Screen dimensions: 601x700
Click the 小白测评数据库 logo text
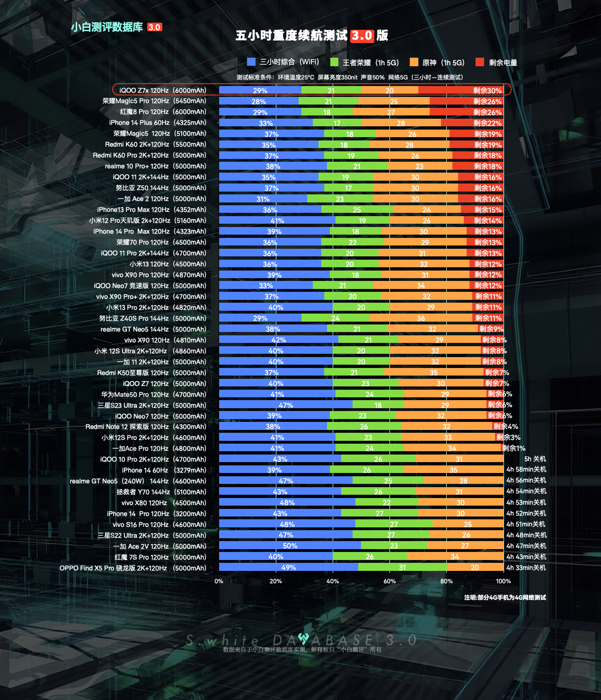107,27
